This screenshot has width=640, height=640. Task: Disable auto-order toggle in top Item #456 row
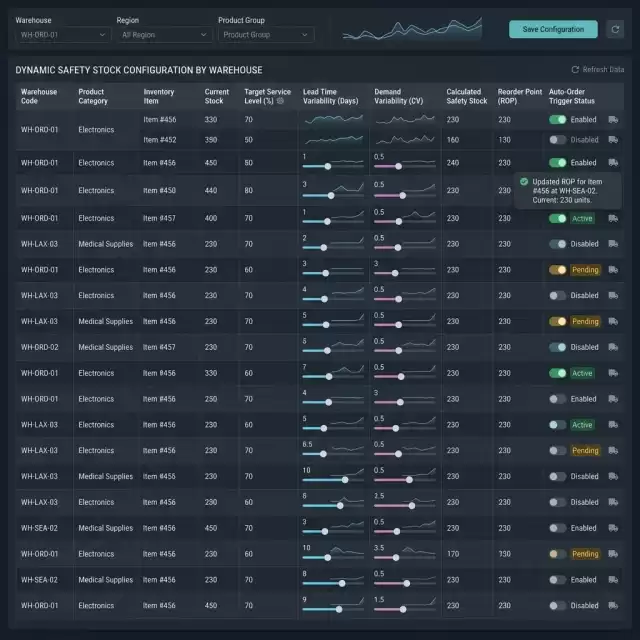[x=558, y=120]
